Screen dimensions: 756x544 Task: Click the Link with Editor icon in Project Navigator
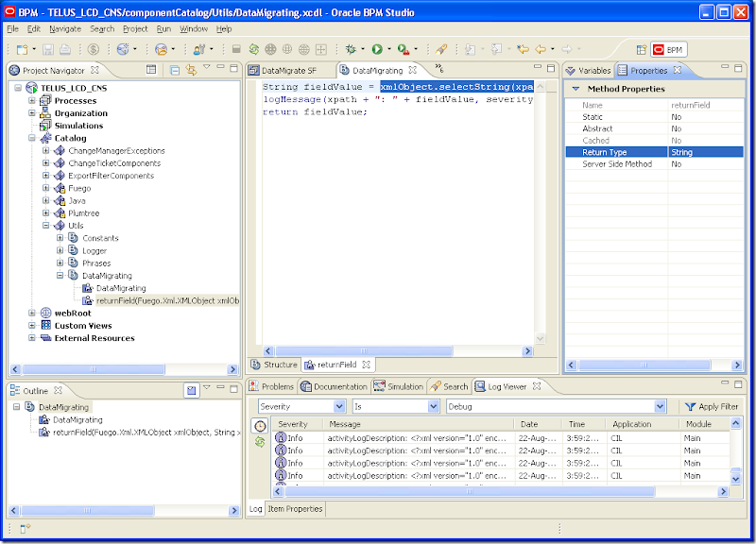click(191, 70)
